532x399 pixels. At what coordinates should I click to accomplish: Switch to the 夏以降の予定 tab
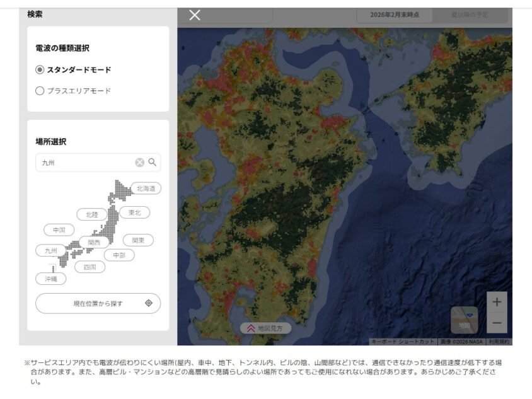[470, 14]
